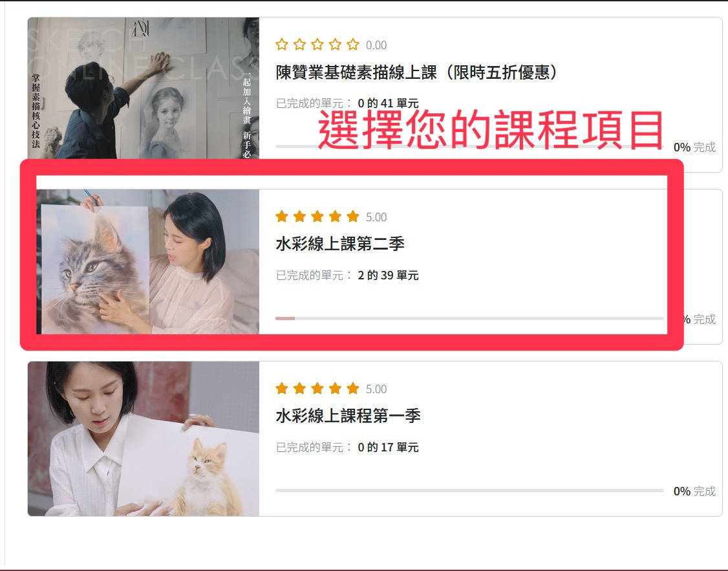Click first filled star of 水彩線上課第二季

click(x=282, y=217)
